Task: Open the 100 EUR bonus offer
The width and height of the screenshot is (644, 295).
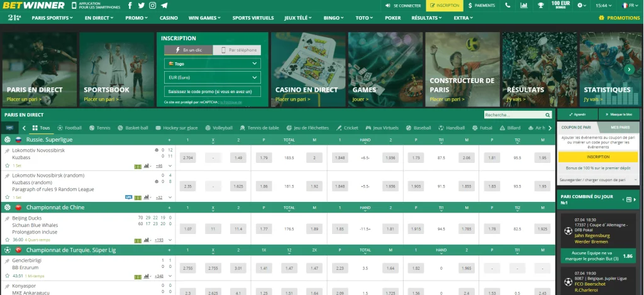Action: (x=560, y=5)
